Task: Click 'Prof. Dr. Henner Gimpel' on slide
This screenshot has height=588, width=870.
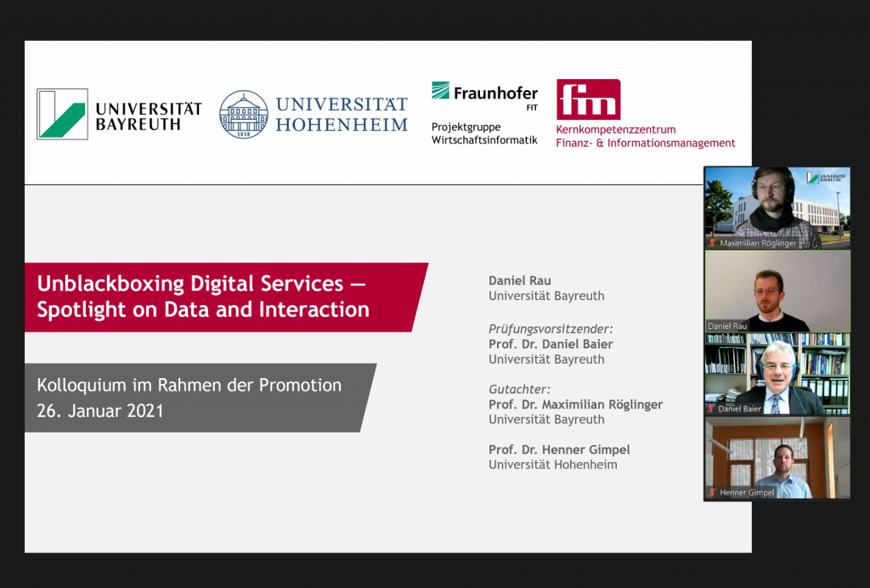Action: point(559,449)
